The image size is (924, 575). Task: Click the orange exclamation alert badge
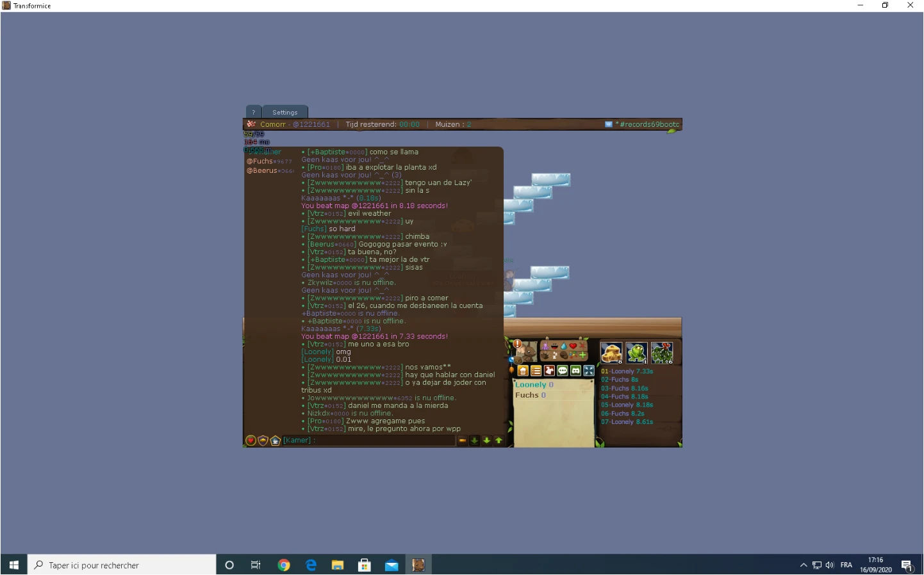(x=518, y=344)
